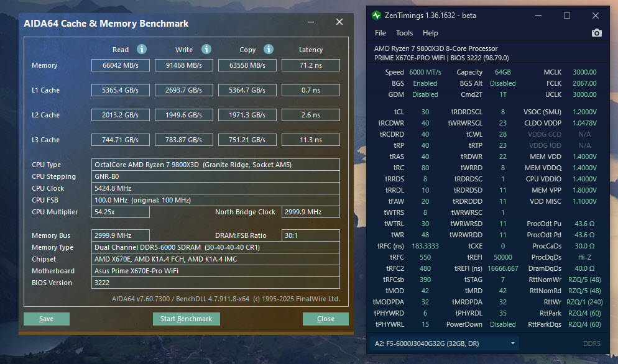Open the File menu in ZenTimings

click(x=380, y=33)
